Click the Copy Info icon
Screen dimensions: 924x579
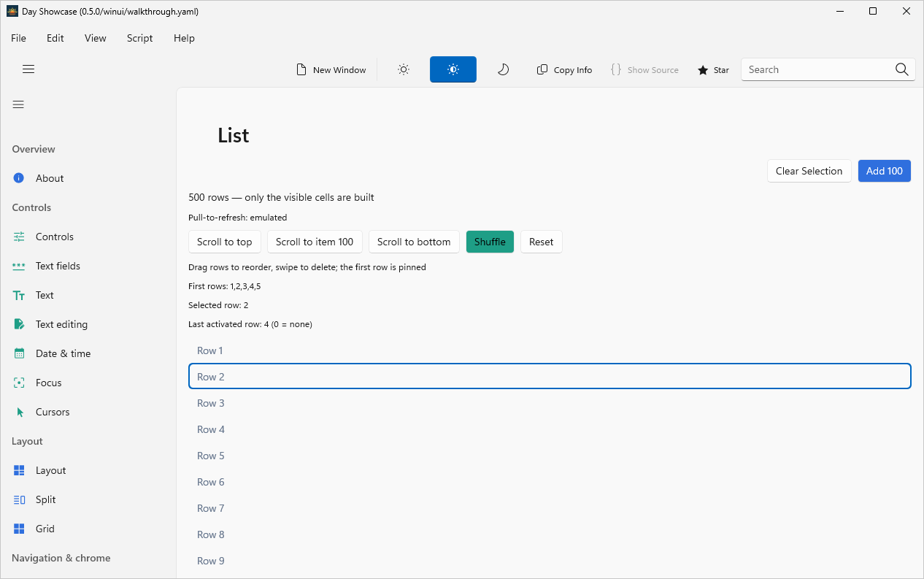pyautogui.click(x=542, y=69)
